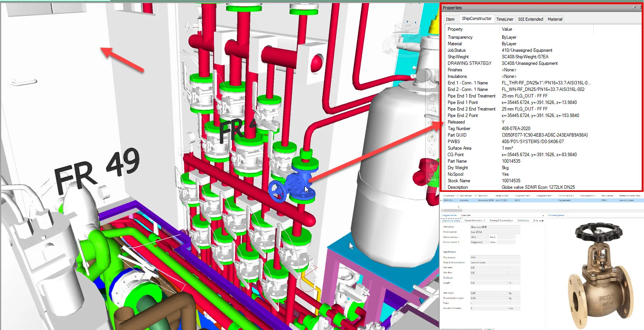Viewport: 644px width, 330px height.
Task: Click the Property column header
Action: [x=455, y=29]
